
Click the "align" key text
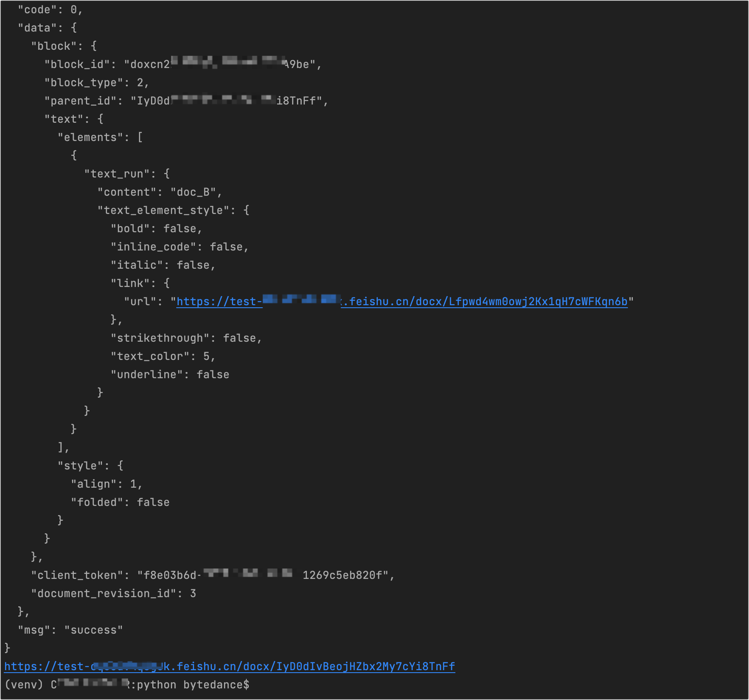click(94, 484)
